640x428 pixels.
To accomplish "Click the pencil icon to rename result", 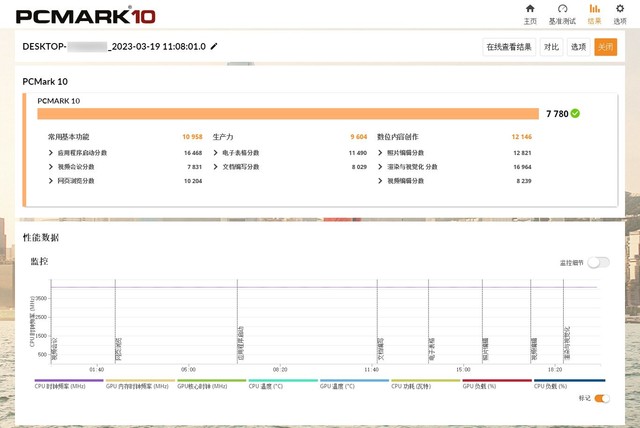I will (214, 47).
